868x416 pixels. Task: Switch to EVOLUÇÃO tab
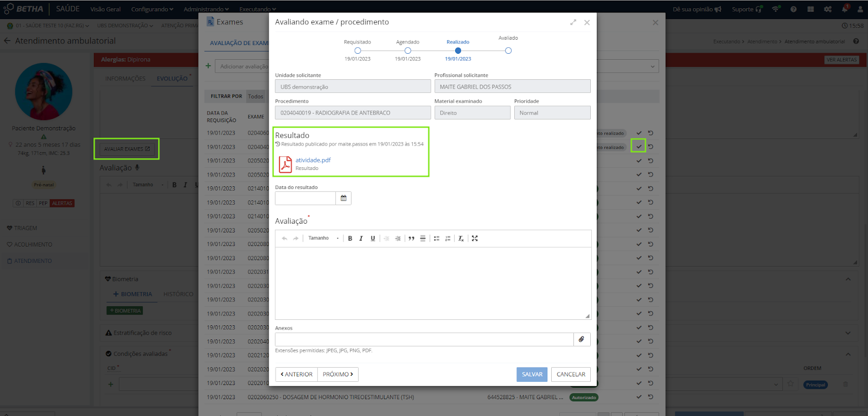[173, 79]
